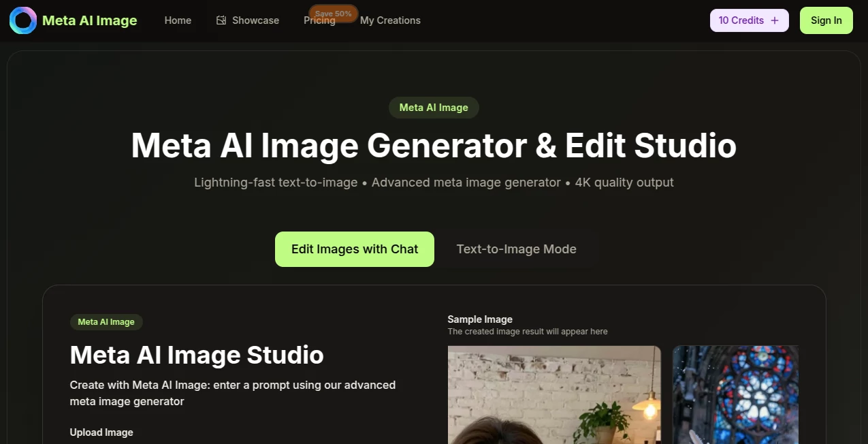Click the Meta AI Image Studio heading
The image size is (868, 444).
click(196, 355)
